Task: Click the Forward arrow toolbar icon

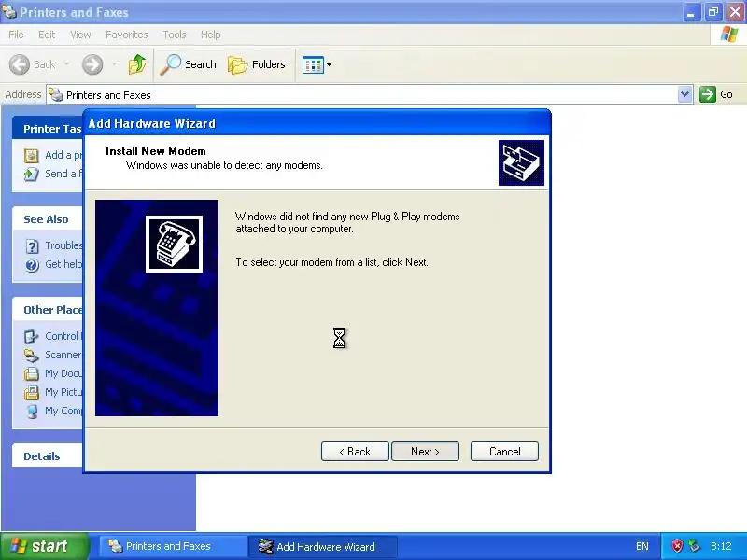Action: point(92,64)
